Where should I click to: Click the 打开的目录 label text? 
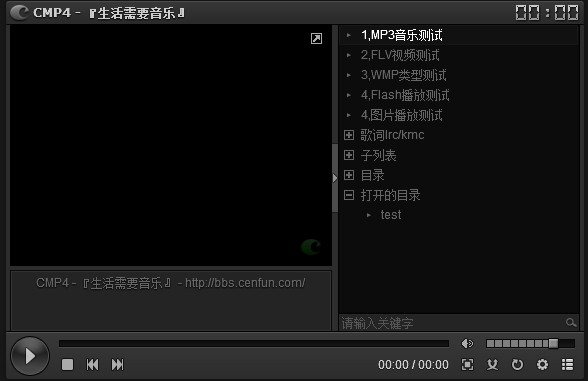[390, 195]
